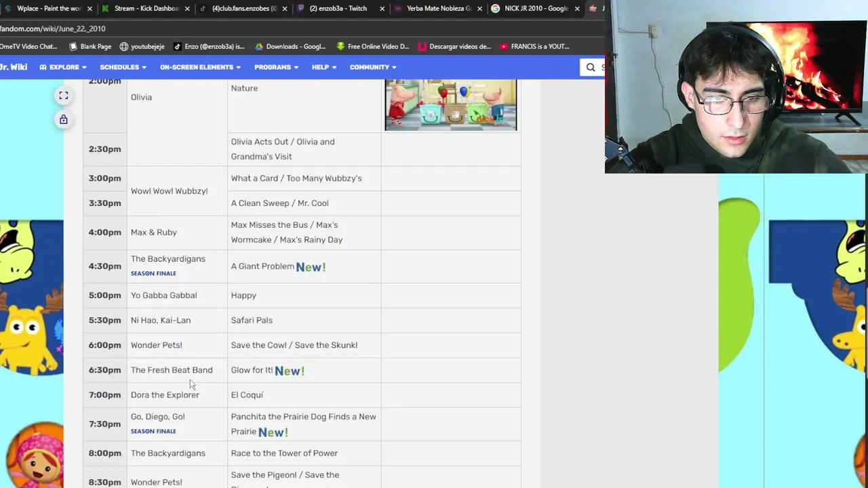Viewport: 868px width, 488px height.
Task: Click the New! badge beside Glow for It!
Action: 290,371
